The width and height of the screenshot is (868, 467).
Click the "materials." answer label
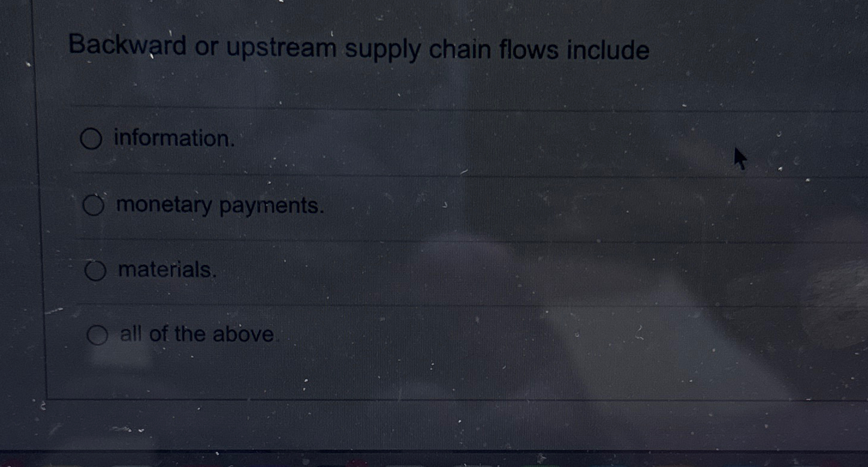click(167, 270)
